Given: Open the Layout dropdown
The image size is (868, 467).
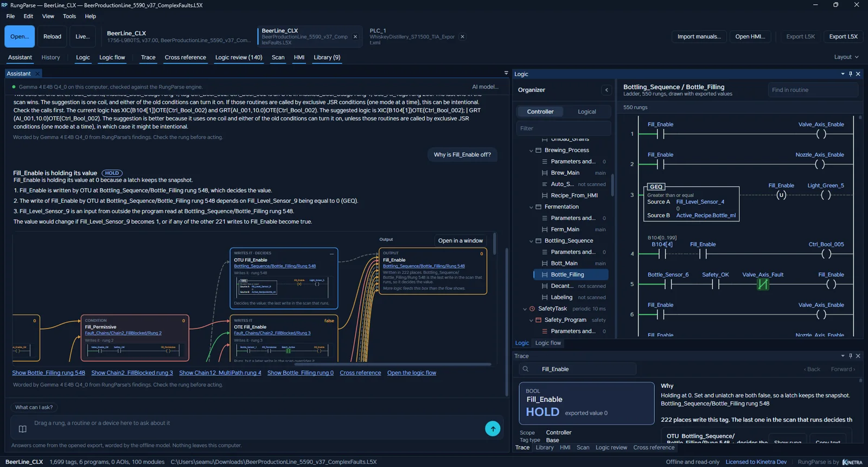Looking at the screenshot, I should coord(846,57).
